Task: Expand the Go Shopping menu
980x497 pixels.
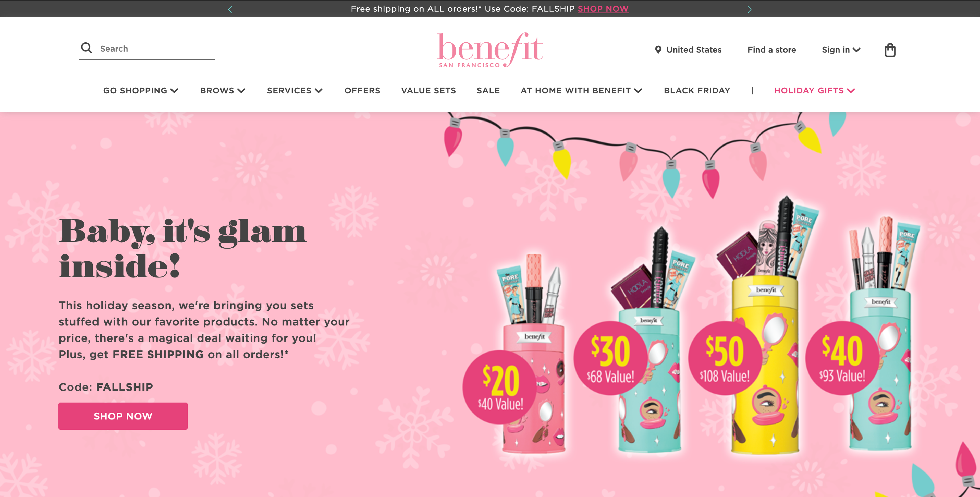Action: point(141,91)
